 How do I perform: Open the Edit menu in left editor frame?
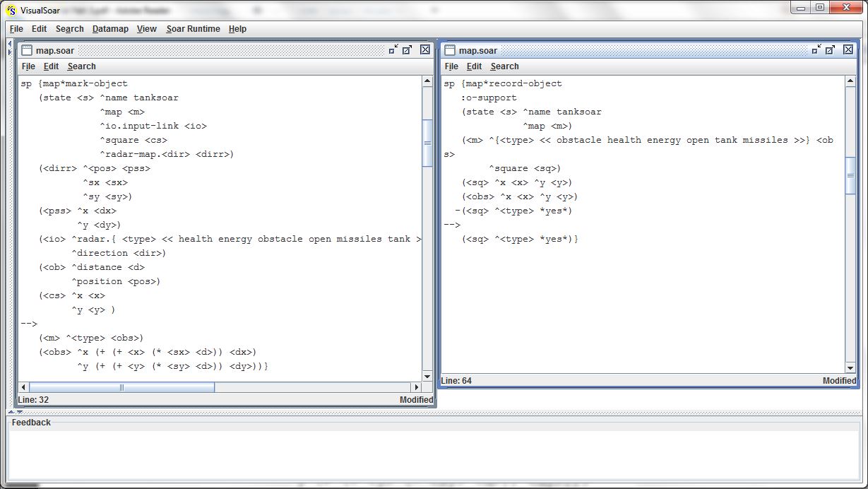[51, 66]
